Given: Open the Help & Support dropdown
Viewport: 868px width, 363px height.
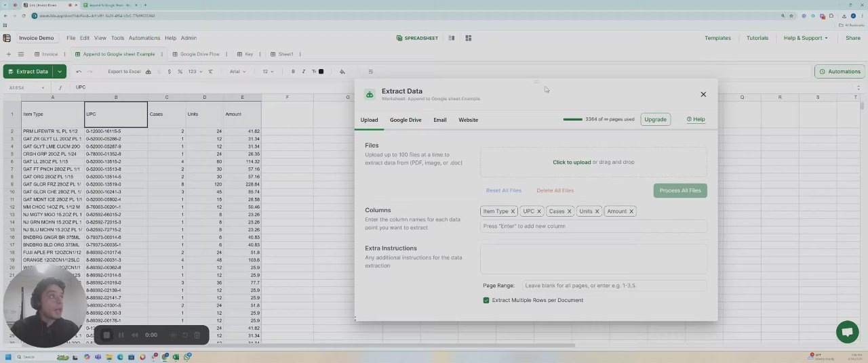Looking at the screenshot, I should pos(806,38).
